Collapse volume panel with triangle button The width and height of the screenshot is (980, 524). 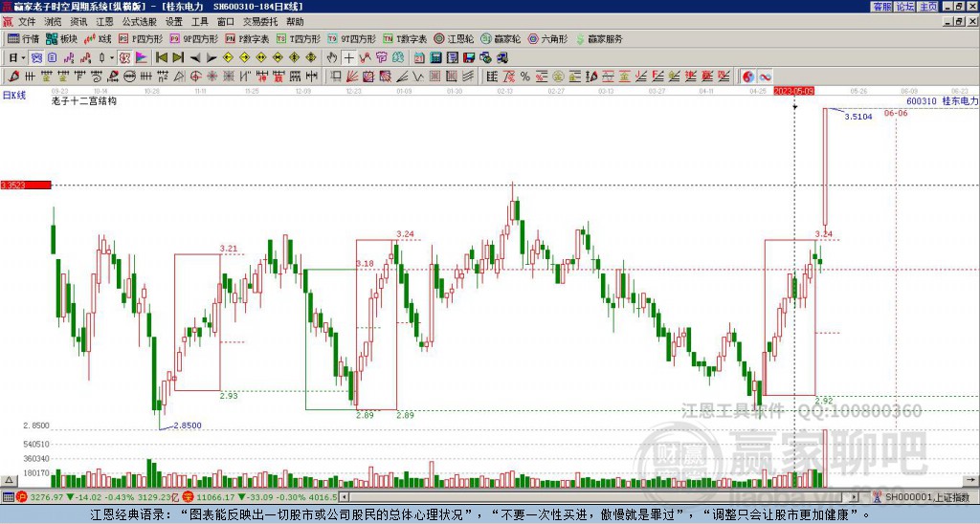(8, 480)
